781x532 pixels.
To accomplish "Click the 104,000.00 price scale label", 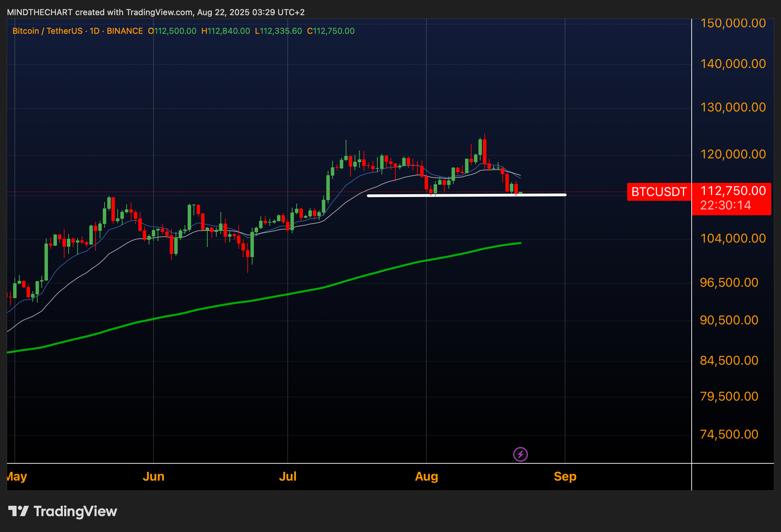I will [x=733, y=238].
